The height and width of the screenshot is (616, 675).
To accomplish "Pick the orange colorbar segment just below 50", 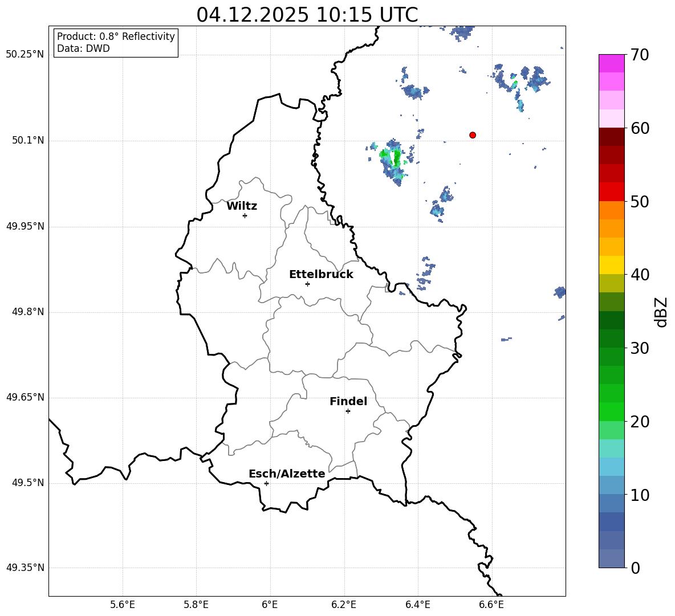I will pyautogui.click(x=611, y=210).
